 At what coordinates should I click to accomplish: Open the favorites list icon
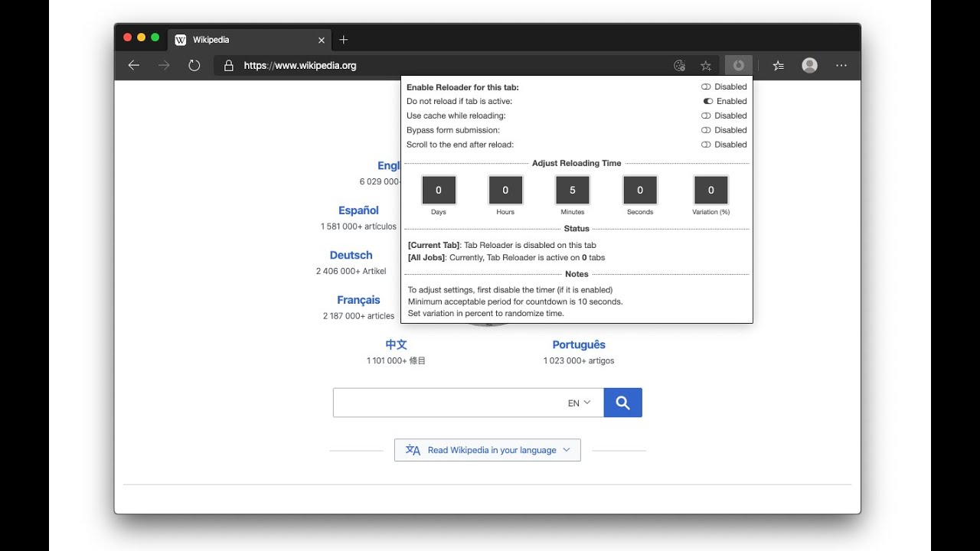coord(779,66)
